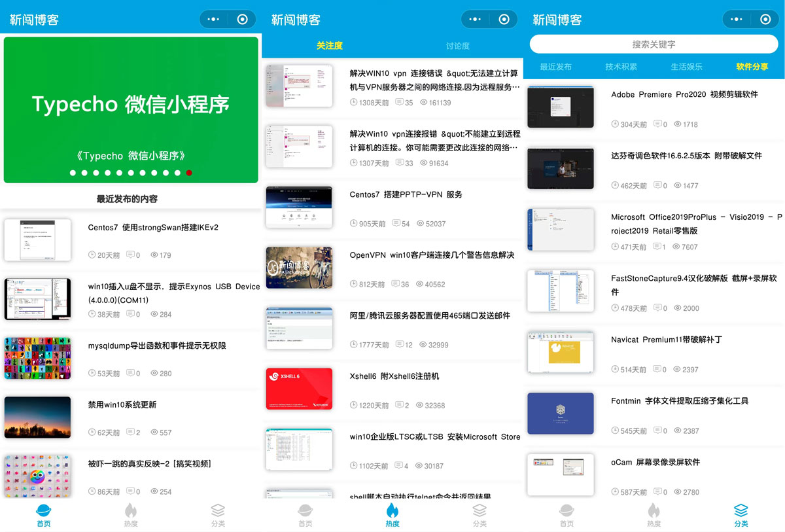785x532 pixels.
Task: Tap the 热度 flame icon under the Typecho list
Action: (x=131, y=510)
